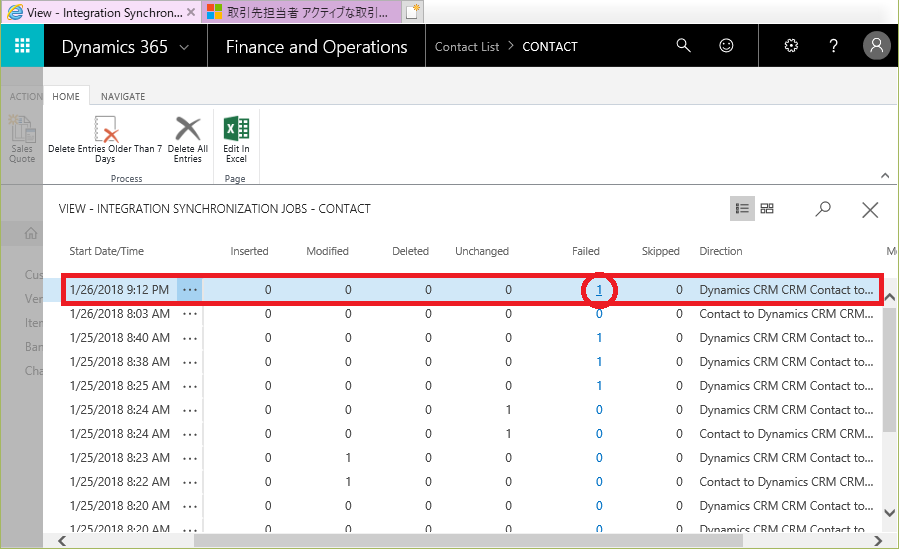Open row menu for 1/26/2018 8:03 AM

[x=190, y=314]
